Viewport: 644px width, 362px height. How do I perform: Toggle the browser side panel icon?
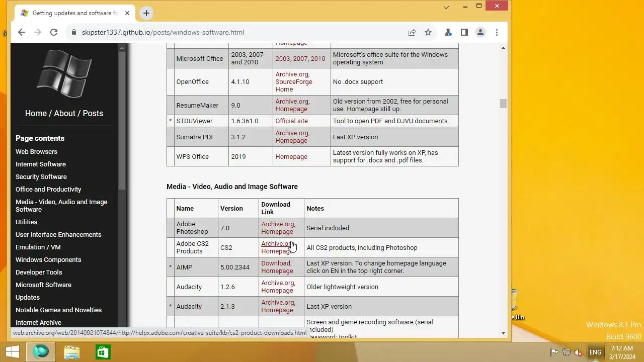(464, 32)
